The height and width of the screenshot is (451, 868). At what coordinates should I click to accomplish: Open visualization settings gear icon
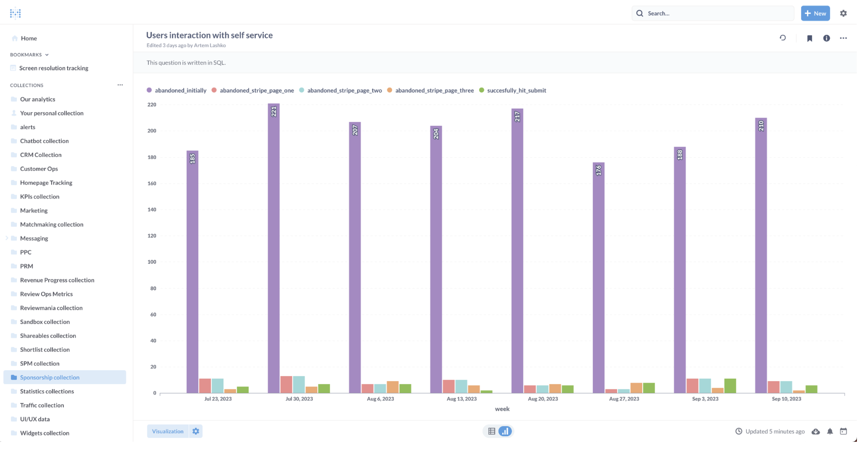click(195, 431)
